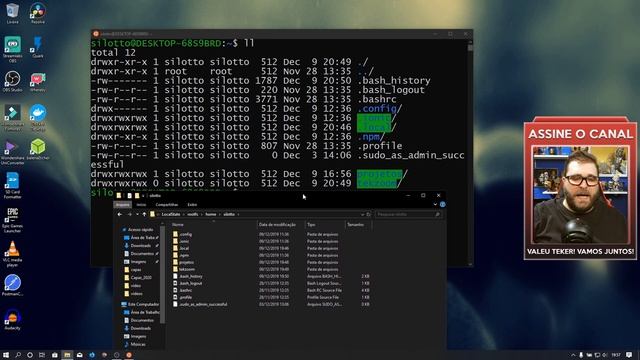Viewport: 640px width, 360px height.
Task: Switch to the Início ribbon tab
Action: tap(141, 204)
